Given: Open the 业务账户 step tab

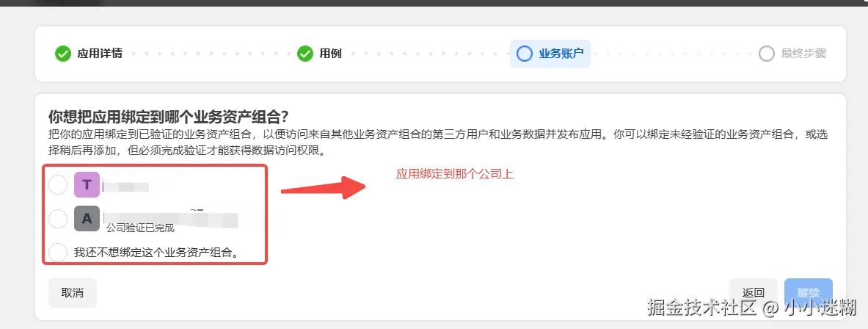Looking at the screenshot, I should [550, 54].
